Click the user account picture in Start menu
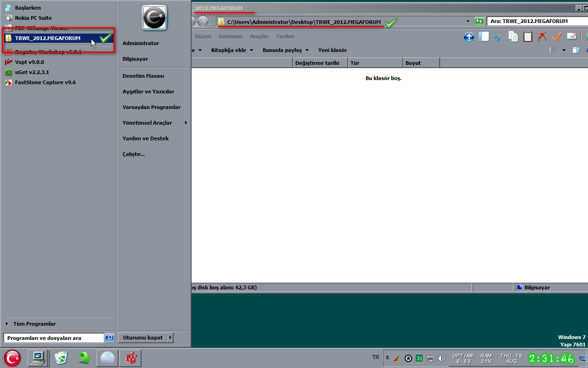The image size is (588, 368). [154, 17]
